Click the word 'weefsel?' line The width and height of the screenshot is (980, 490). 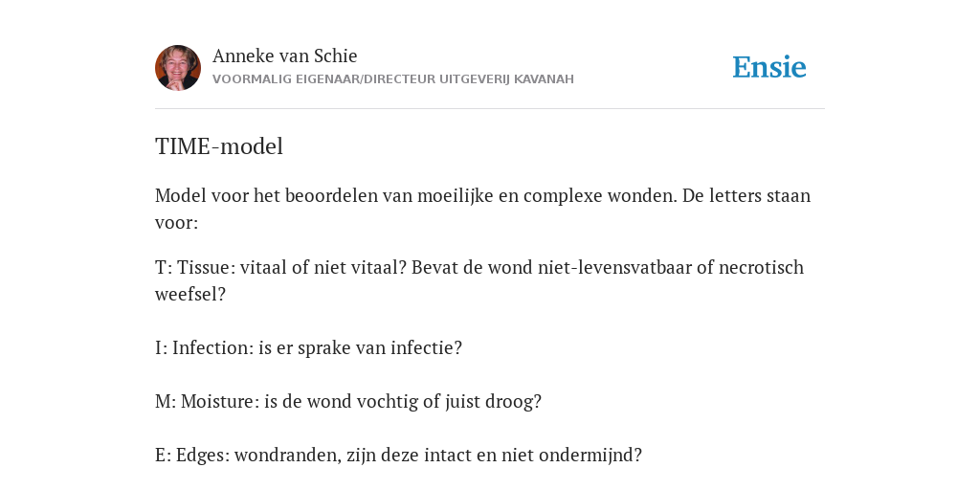[190, 295]
